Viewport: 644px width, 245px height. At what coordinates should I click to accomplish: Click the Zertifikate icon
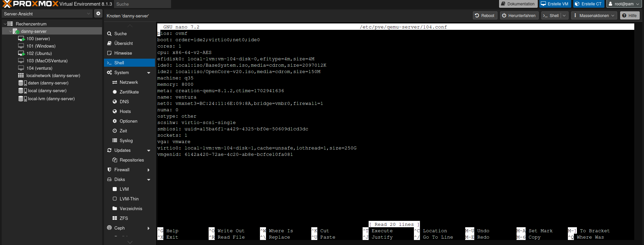point(115,92)
